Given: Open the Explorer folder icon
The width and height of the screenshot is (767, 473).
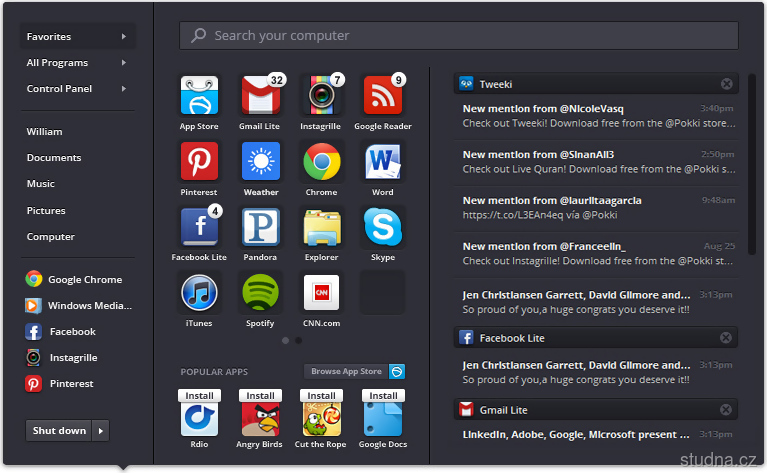Looking at the screenshot, I should coord(321,226).
